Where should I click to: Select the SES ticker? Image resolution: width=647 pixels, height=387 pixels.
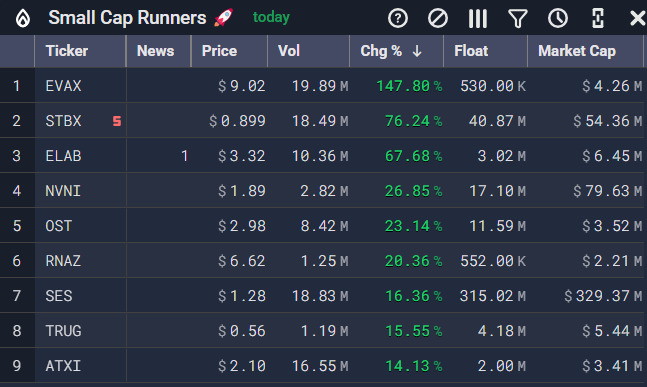pyautogui.click(x=59, y=296)
